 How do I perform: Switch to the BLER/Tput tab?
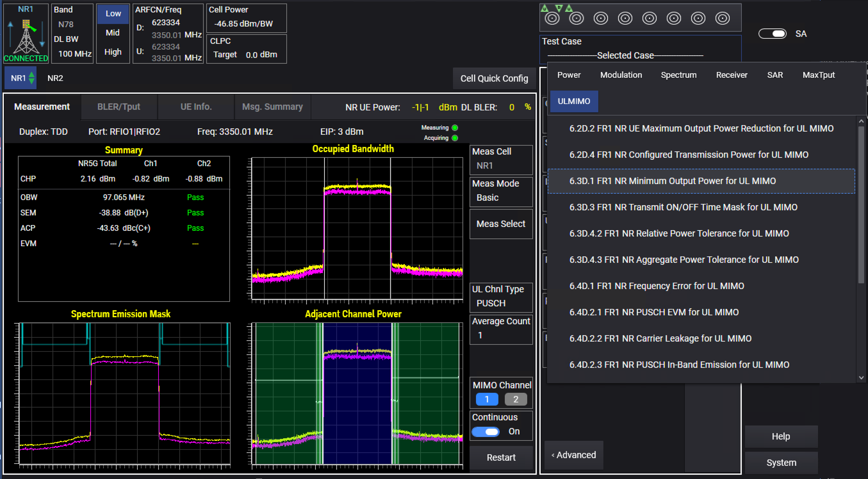point(119,107)
